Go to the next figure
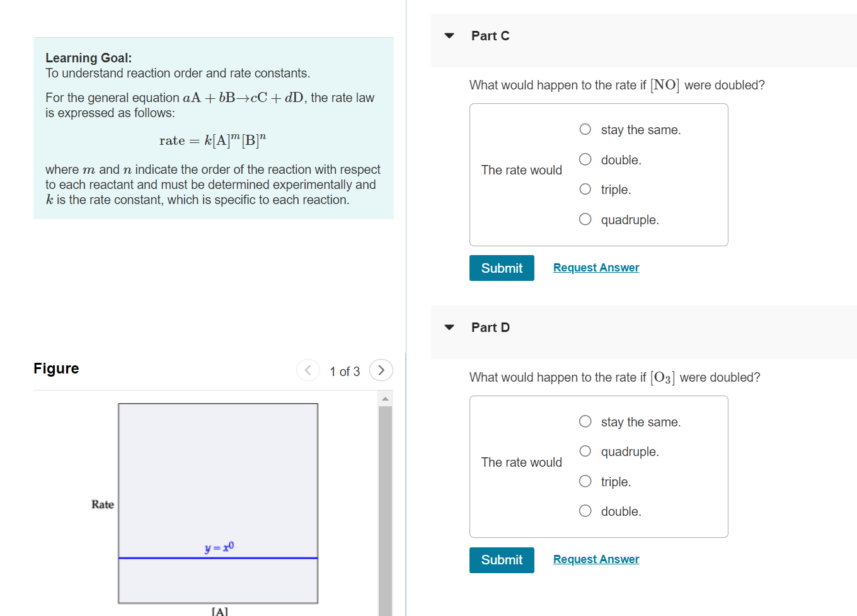The width and height of the screenshot is (857, 616). [381, 370]
